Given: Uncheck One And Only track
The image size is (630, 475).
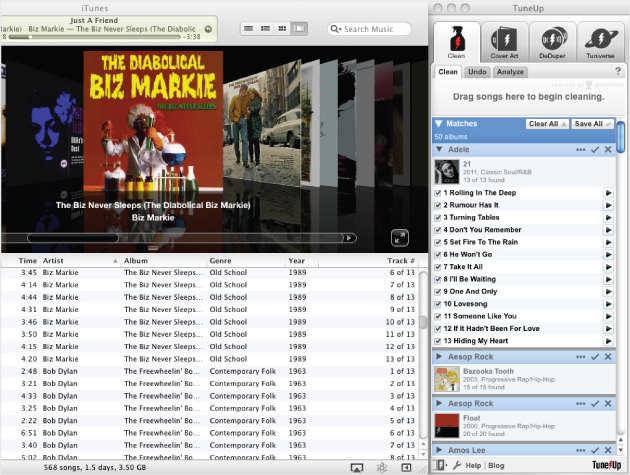Looking at the screenshot, I should pos(438,292).
